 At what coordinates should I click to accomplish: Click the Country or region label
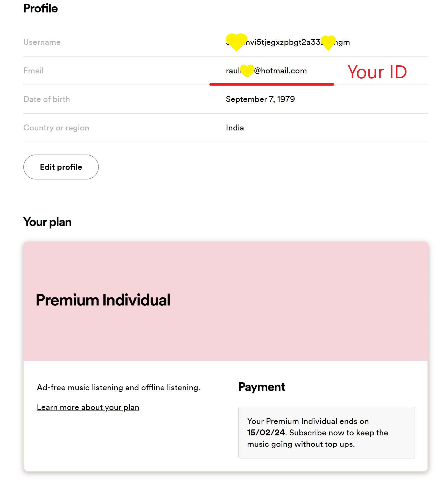pyautogui.click(x=56, y=128)
